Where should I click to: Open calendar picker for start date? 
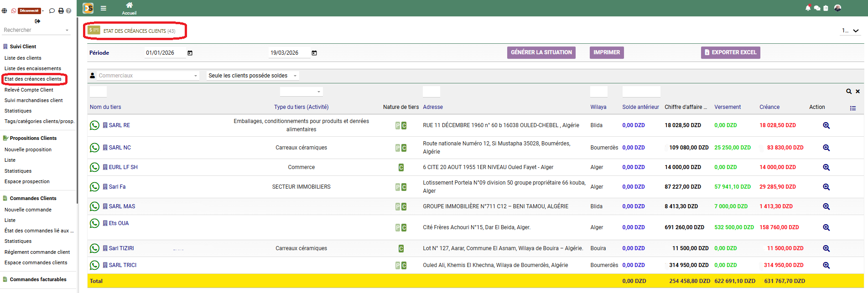tap(190, 53)
